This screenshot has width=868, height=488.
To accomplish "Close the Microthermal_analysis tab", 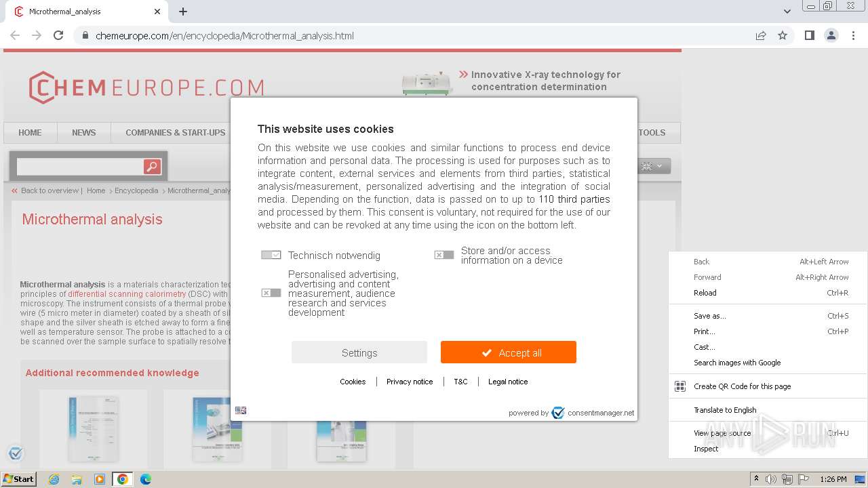I will 157,12.
